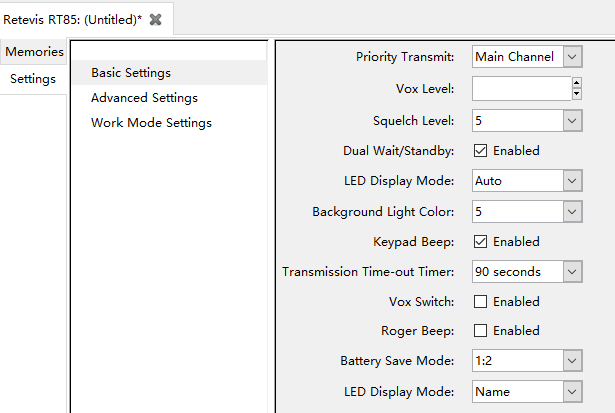Open Work Mode Settings in the list
The image size is (615, 413).
tap(151, 123)
